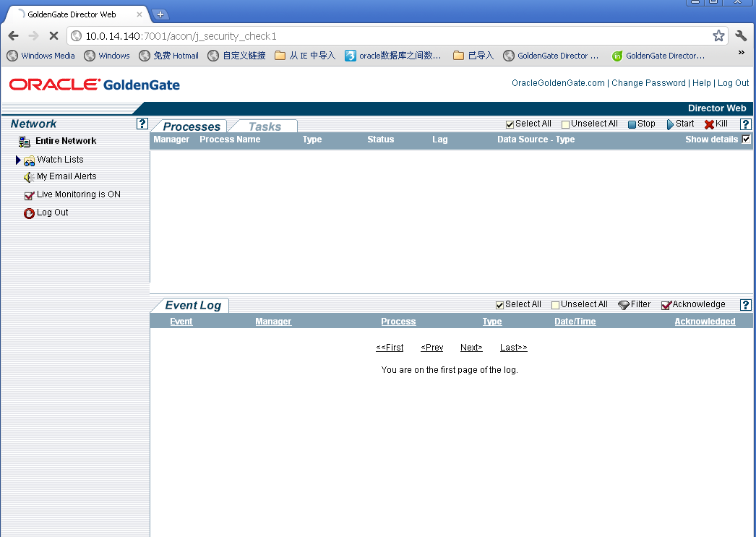Image resolution: width=756 pixels, height=537 pixels.
Task: Click the My Email Alerts speaker icon
Action: [x=29, y=177]
